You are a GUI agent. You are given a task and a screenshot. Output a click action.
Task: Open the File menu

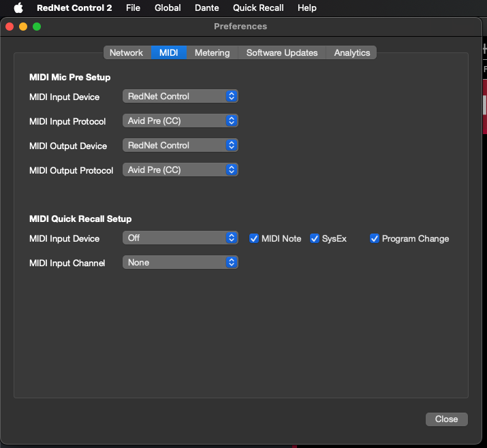coord(133,7)
